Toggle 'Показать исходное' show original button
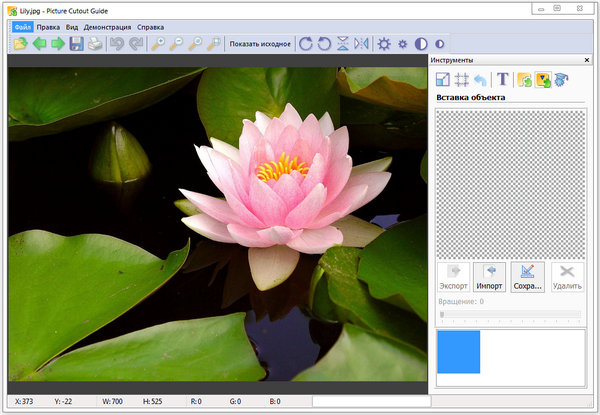Image resolution: width=600 pixels, height=415 pixels. pyautogui.click(x=258, y=44)
